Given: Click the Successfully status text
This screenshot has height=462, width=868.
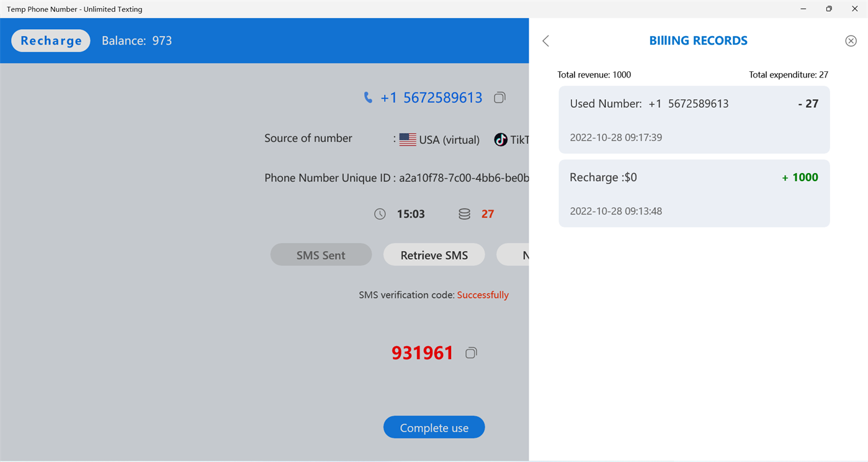Looking at the screenshot, I should click(x=483, y=295).
